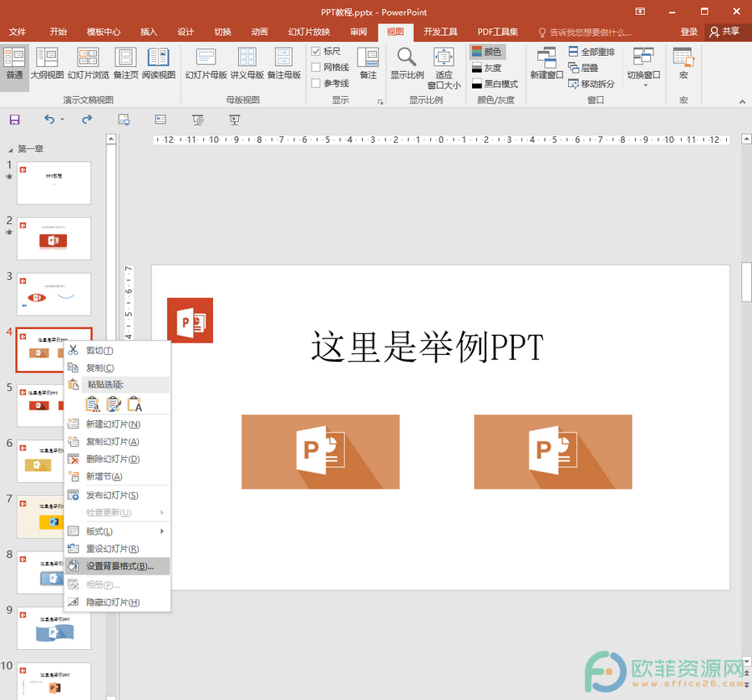
Task: Arrange all windows
Action: pos(592,51)
